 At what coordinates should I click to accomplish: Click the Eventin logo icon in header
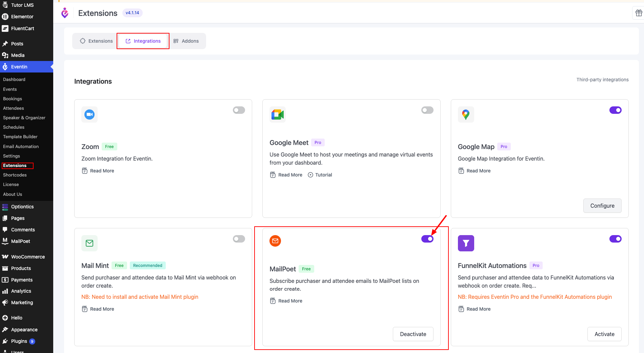click(65, 13)
